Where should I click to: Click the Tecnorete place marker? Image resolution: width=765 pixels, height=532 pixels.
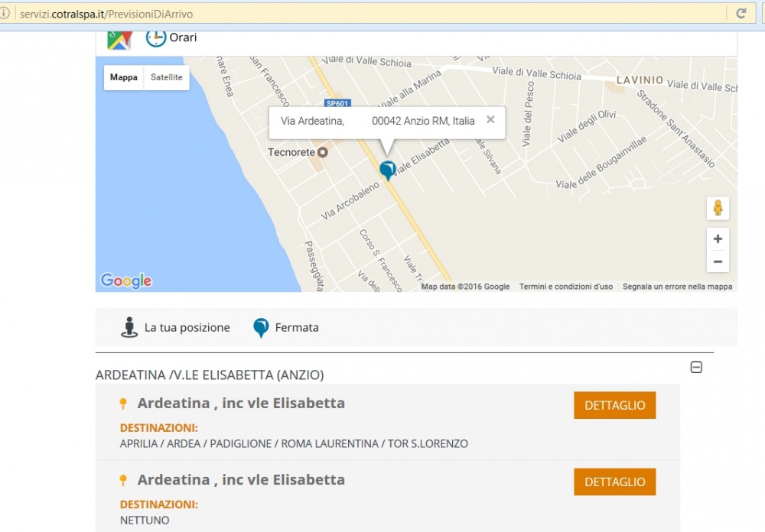tap(323, 152)
